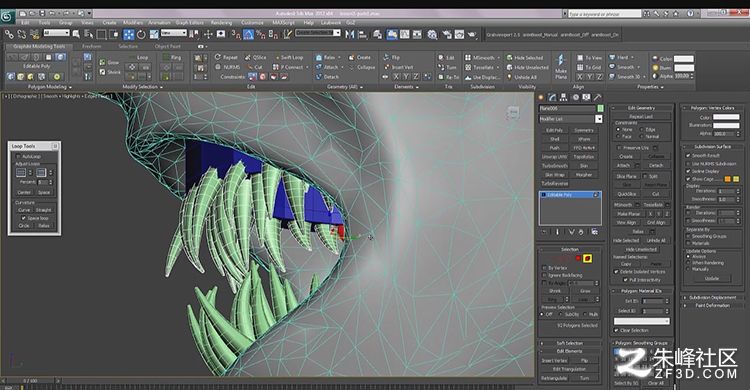Image resolution: width=750 pixels, height=390 pixels.
Task: Toggle Preserve UVs checkbox
Action: (619, 148)
